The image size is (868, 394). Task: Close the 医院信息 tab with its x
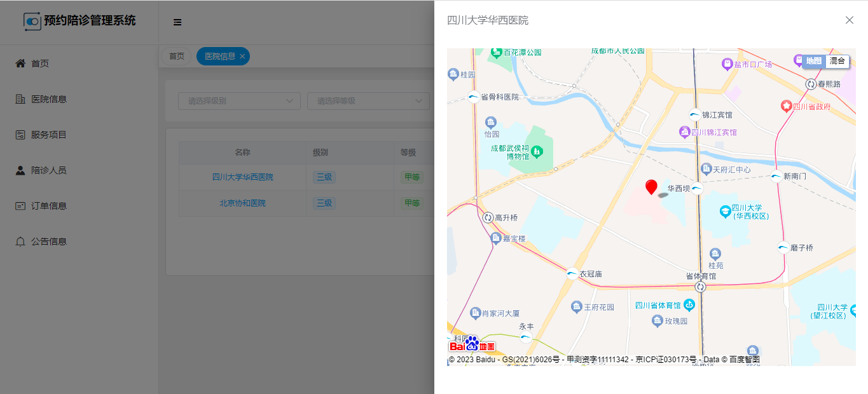click(x=242, y=57)
